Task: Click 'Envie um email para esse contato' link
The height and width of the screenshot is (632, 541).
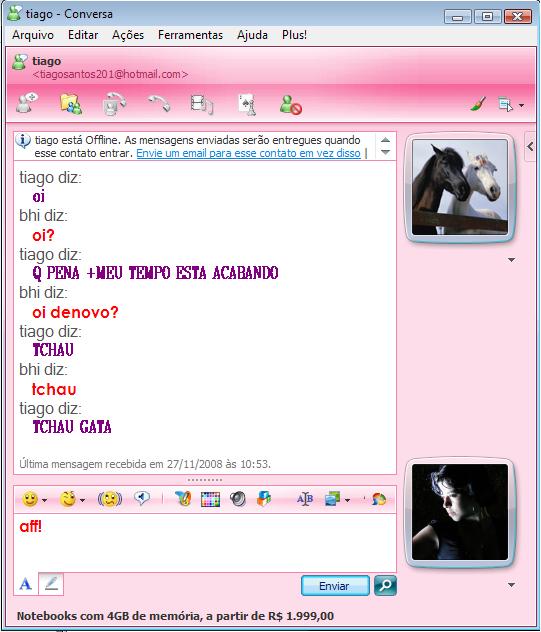Action: pos(248,153)
